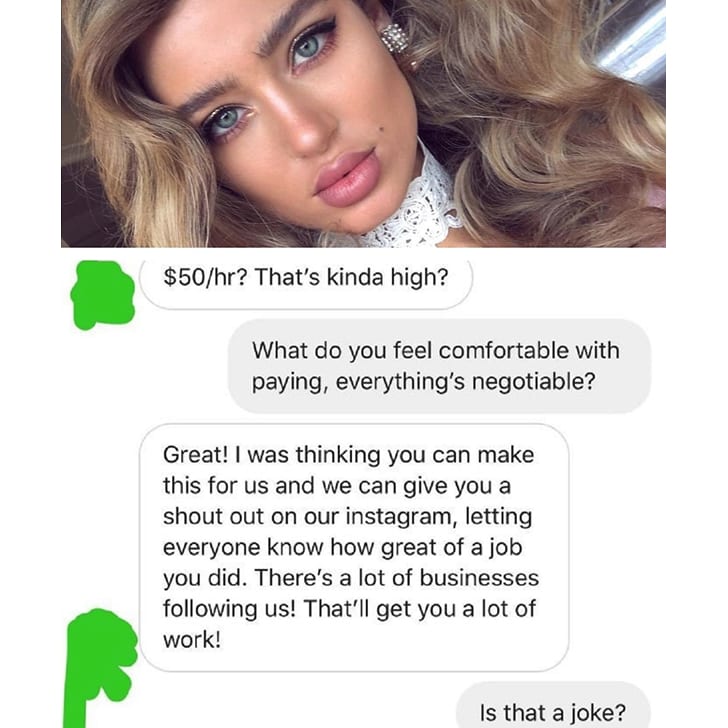Click the word "work!" ending the long message

[192, 640]
